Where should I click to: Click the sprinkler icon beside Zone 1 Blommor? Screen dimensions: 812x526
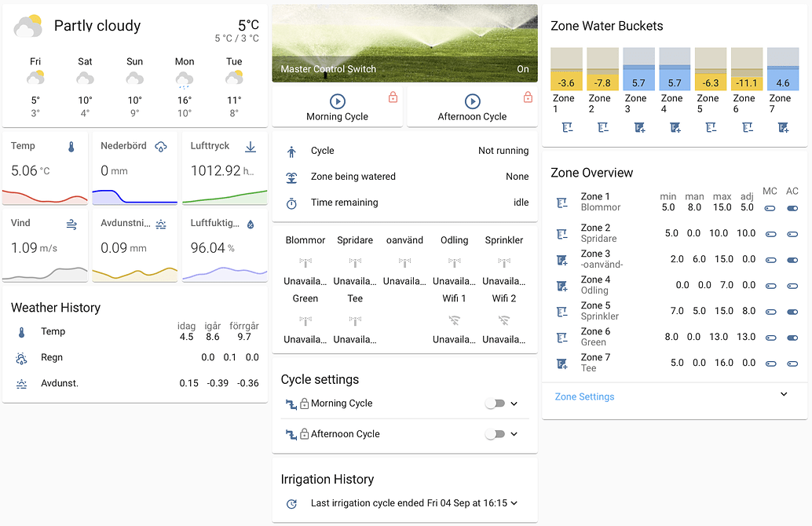click(562, 201)
